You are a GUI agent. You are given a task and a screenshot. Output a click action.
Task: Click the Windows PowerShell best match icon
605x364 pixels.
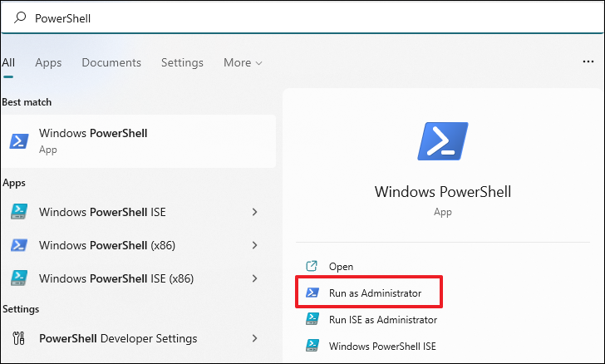point(19,141)
